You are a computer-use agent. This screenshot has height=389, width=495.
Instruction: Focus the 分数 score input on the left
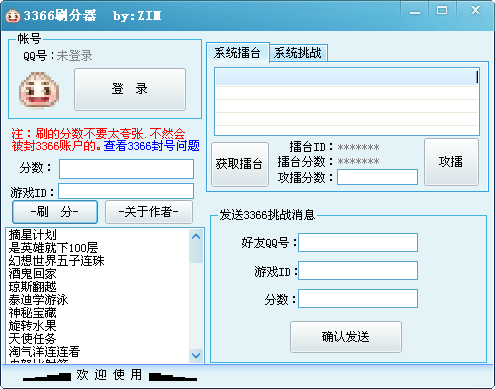(x=126, y=169)
